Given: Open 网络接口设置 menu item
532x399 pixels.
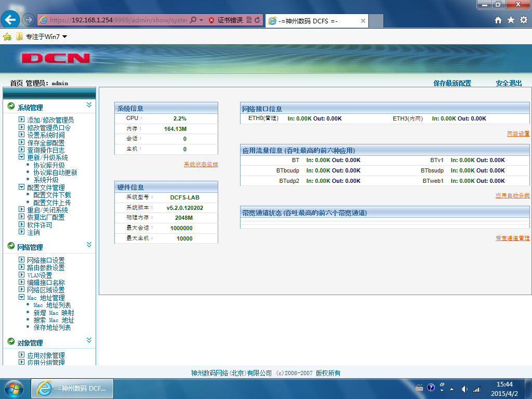Looking at the screenshot, I should point(46,260).
